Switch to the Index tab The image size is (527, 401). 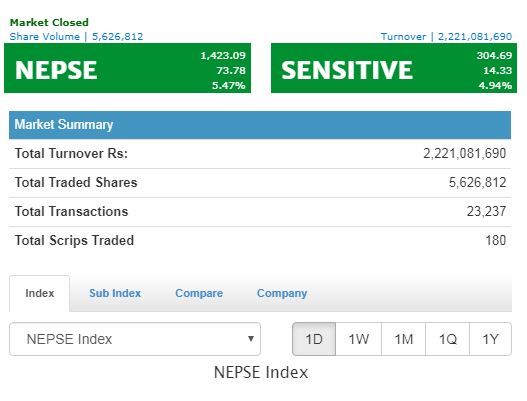point(40,293)
